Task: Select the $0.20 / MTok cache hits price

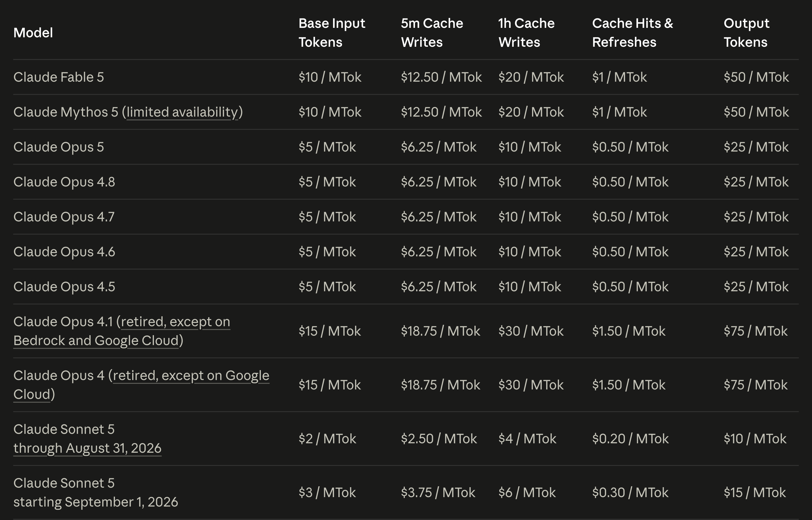Action: (630, 439)
